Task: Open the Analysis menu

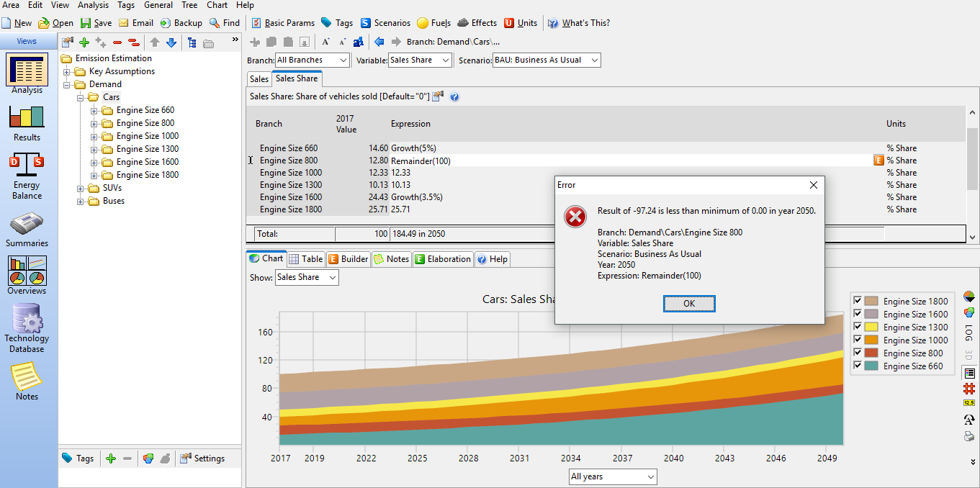Action: (x=94, y=5)
